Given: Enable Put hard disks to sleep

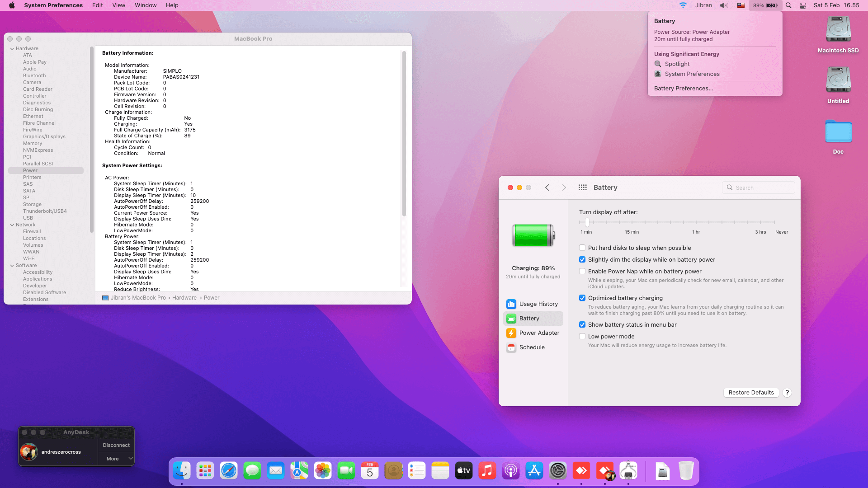Looking at the screenshot, I should click(582, 248).
